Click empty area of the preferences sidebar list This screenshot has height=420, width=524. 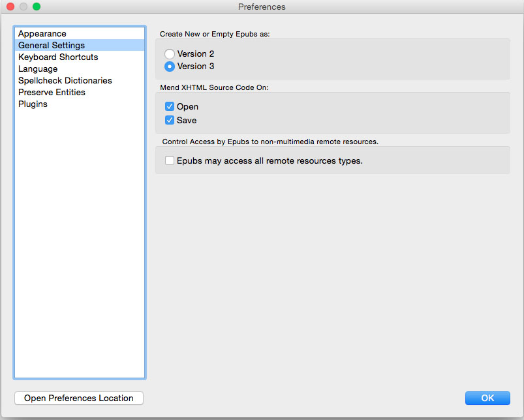click(x=80, y=244)
